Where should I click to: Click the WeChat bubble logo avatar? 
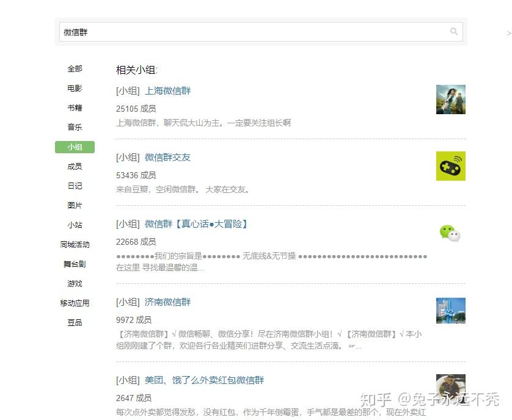click(451, 233)
